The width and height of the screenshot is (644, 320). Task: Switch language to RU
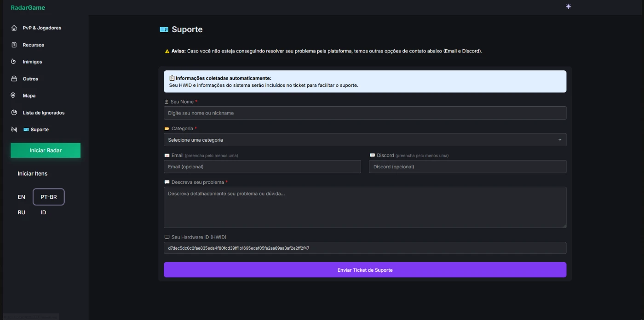(22, 212)
